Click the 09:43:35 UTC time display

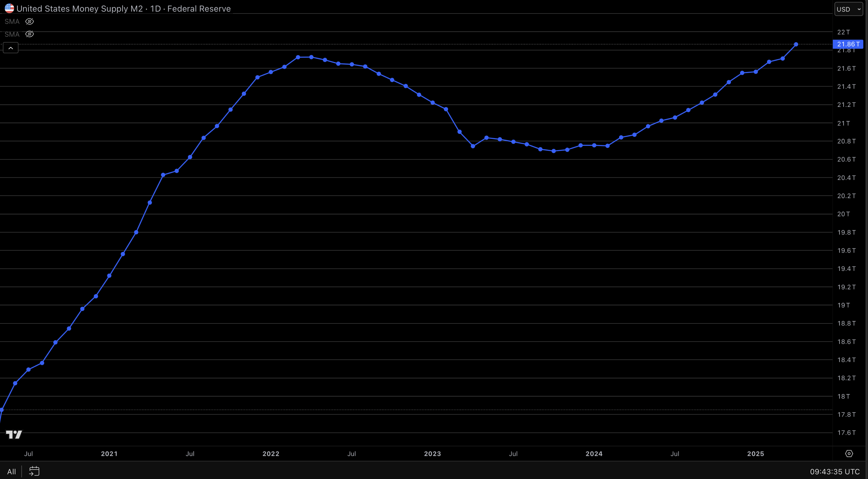[x=832, y=471]
